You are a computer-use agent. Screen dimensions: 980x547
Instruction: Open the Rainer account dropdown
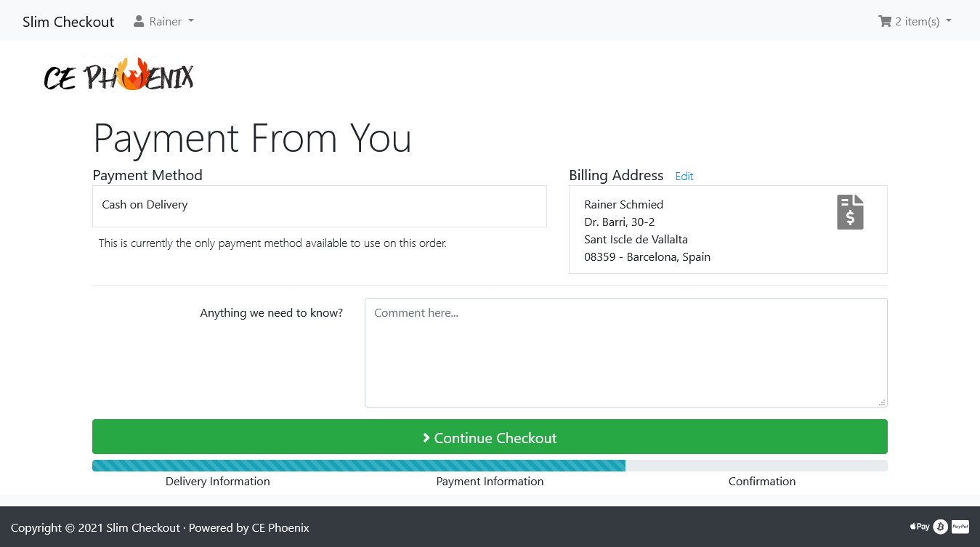[164, 21]
